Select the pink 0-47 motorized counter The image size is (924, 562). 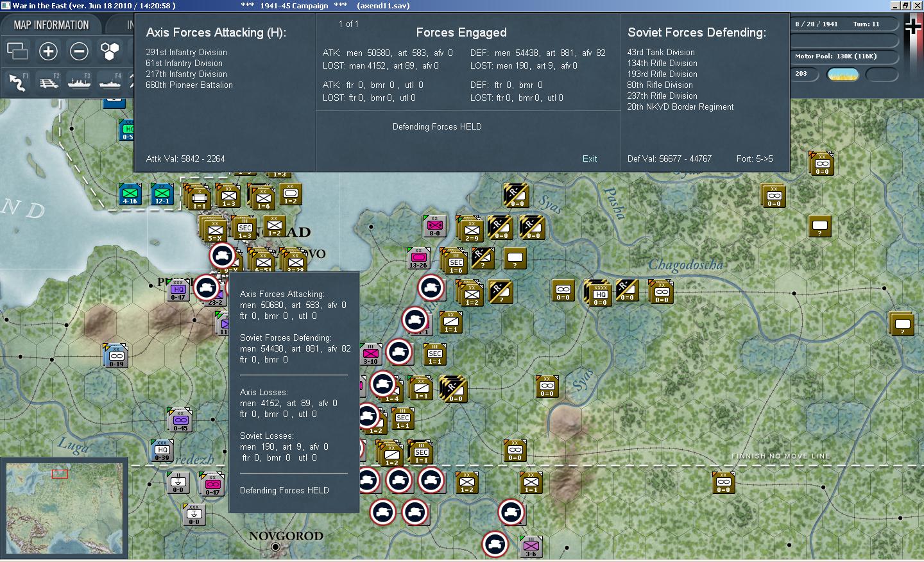212,485
